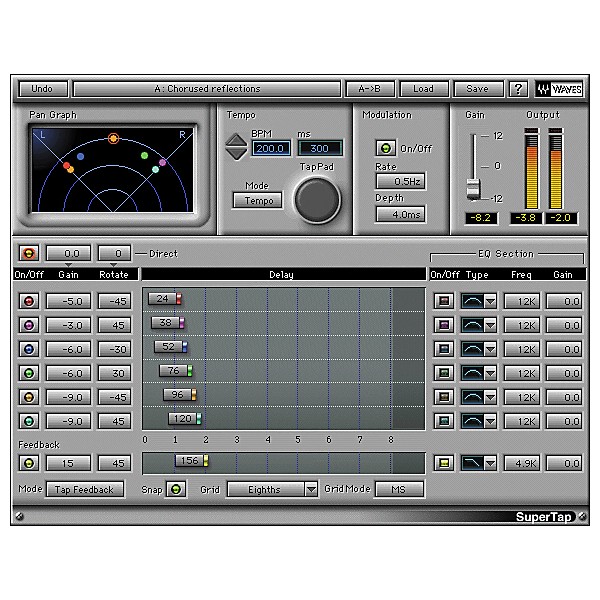The image size is (600, 600).
Task: Click the A->B copy button
Action: (370, 89)
